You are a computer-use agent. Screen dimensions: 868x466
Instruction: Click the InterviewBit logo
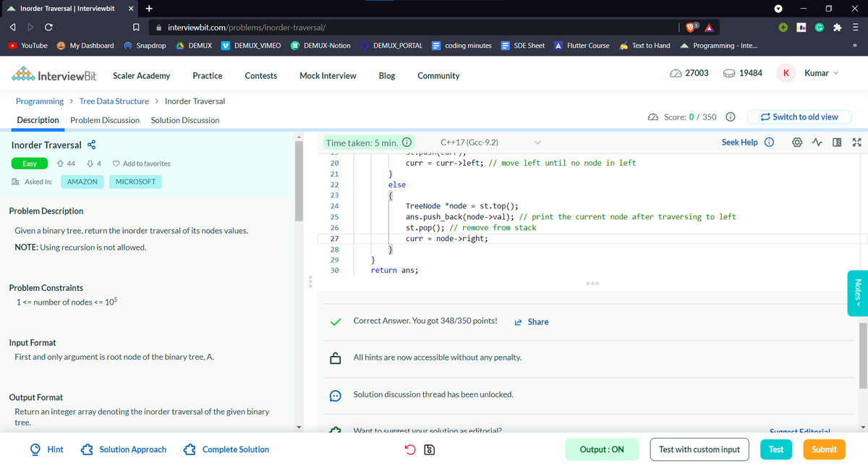coord(56,75)
